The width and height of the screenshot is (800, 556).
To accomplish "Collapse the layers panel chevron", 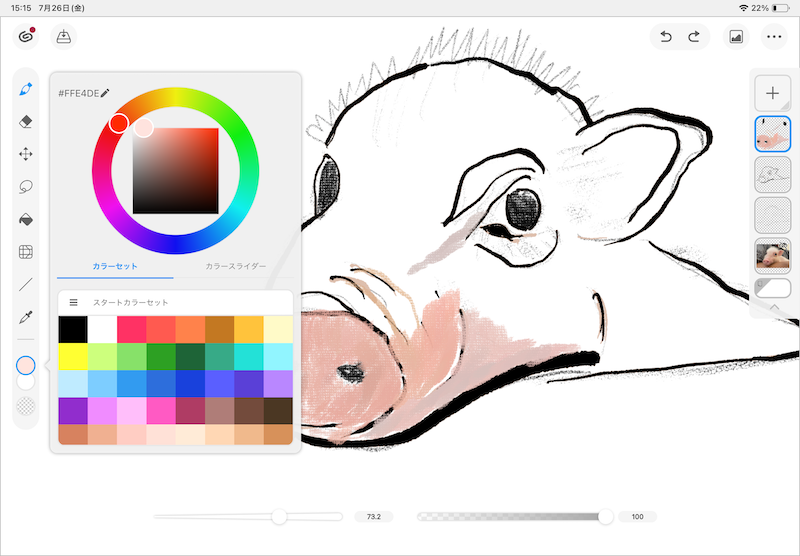I will coord(774,307).
